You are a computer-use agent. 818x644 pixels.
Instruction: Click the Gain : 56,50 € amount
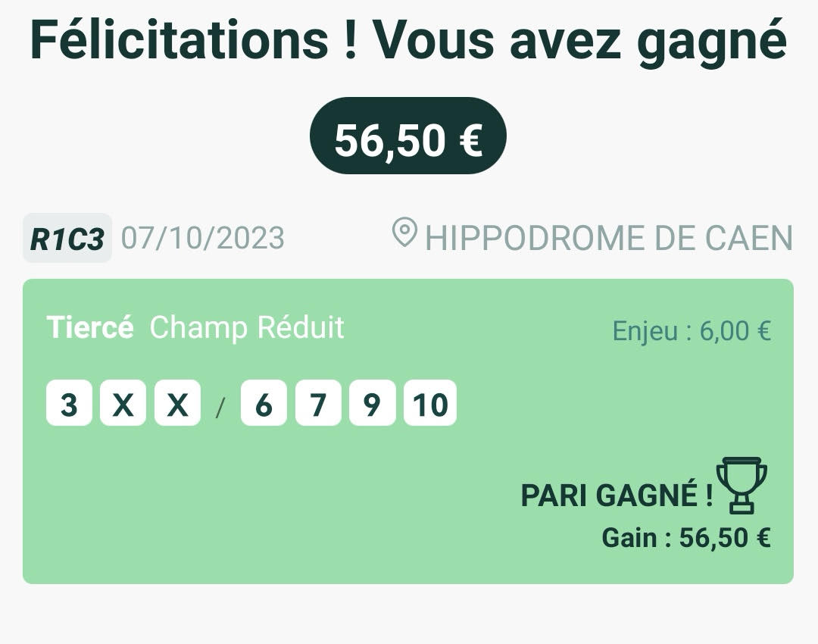pos(686,537)
